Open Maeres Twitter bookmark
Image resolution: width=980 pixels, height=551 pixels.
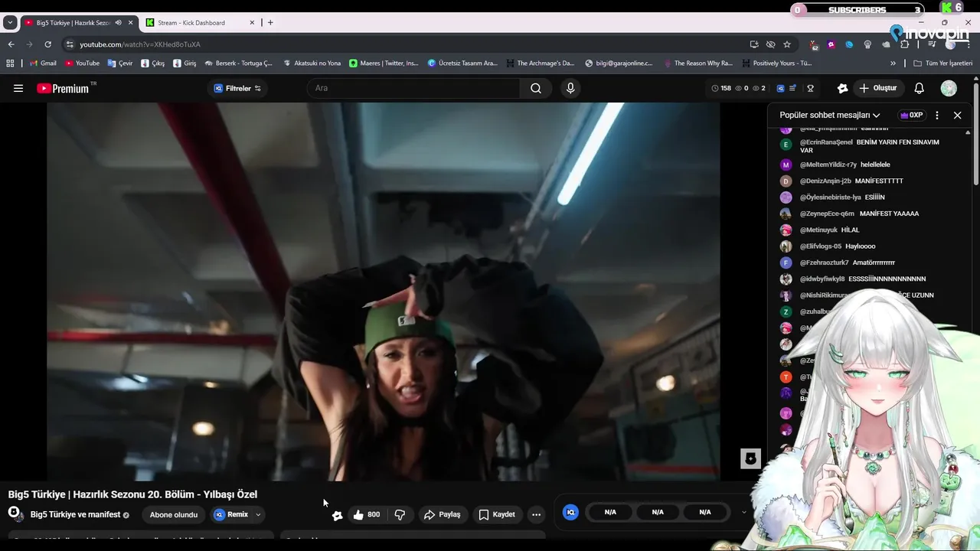pyautogui.click(x=384, y=64)
